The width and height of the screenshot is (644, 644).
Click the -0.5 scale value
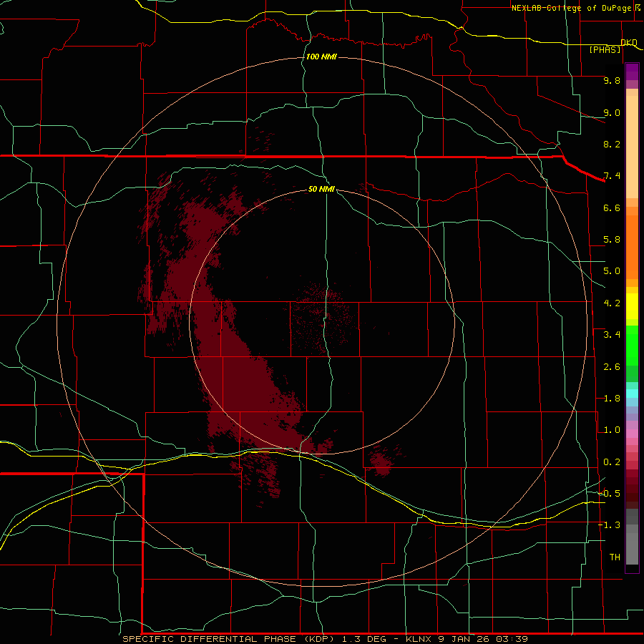[x=609, y=494]
